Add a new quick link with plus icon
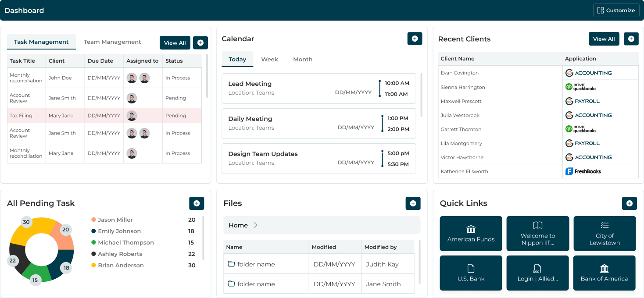 coord(629,203)
